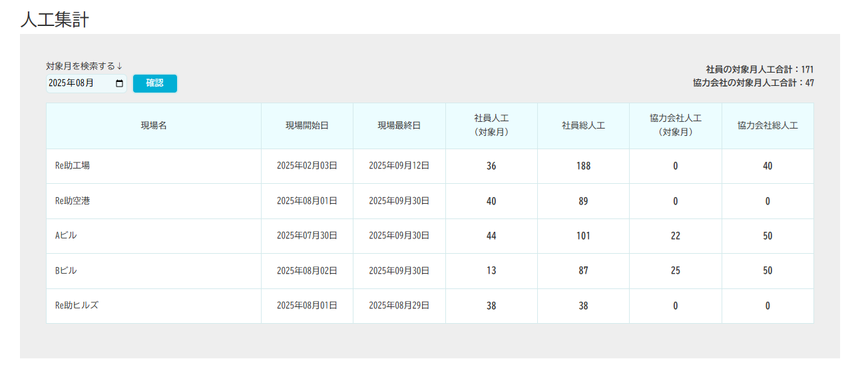This screenshot has height=383, width=868.
Task: Click the 社員総人工 value 188 cell
Action: coord(583,166)
